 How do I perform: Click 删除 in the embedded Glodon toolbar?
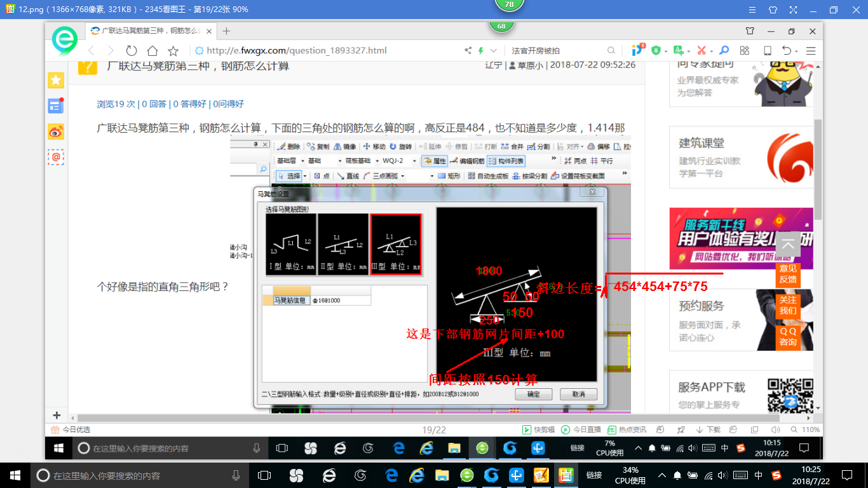pyautogui.click(x=288, y=147)
